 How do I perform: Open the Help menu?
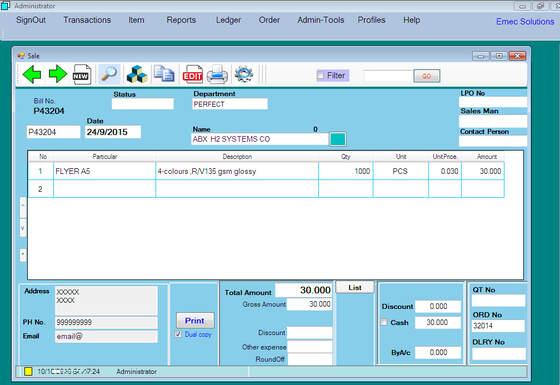(411, 20)
